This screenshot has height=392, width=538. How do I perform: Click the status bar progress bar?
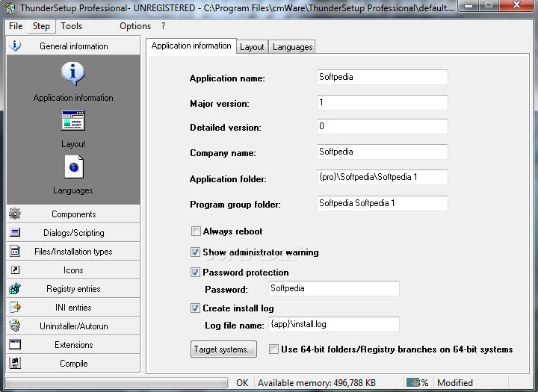pyautogui.click(x=117, y=383)
